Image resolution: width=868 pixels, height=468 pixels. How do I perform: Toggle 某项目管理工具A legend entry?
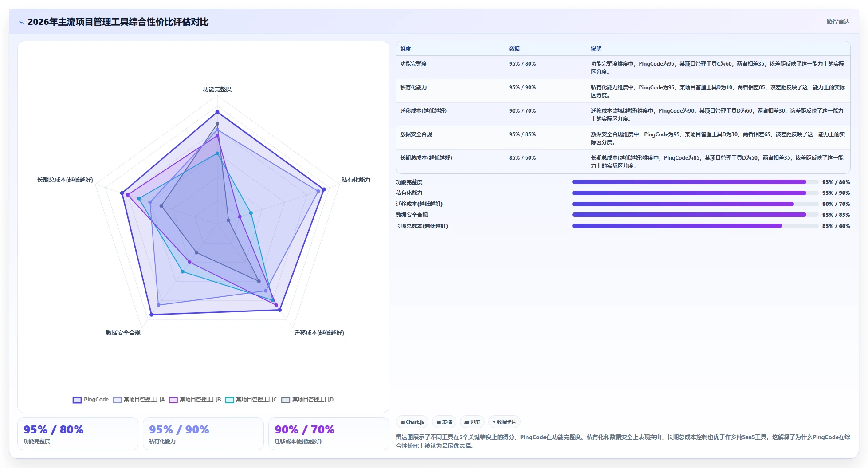point(139,400)
